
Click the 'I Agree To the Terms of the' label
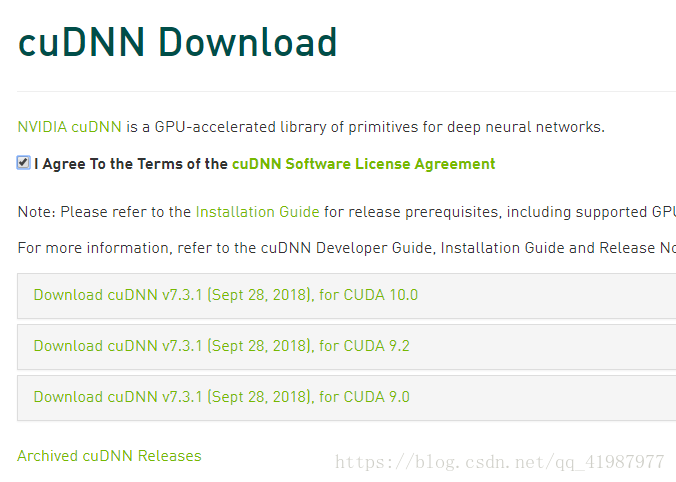pos(131,164)
